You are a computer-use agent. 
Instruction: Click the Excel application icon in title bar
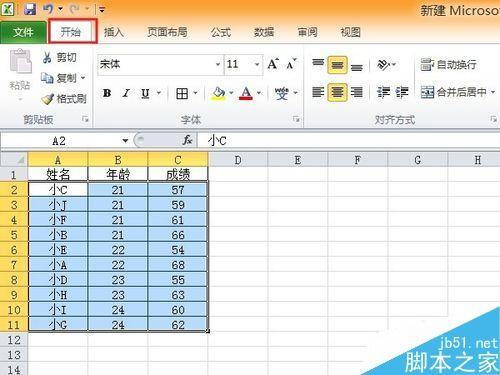click(8, 9)
